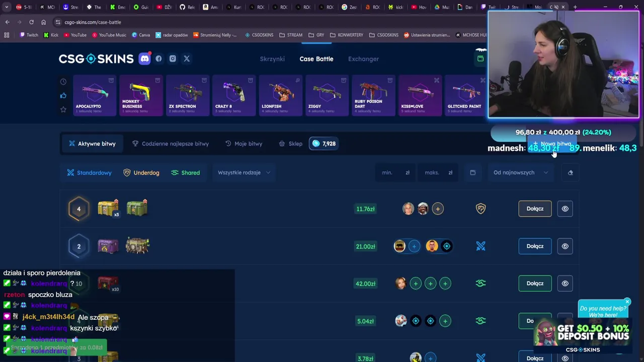The image size is (644, 362).
Task: Open the Facebook social icon
Action: 158,59
